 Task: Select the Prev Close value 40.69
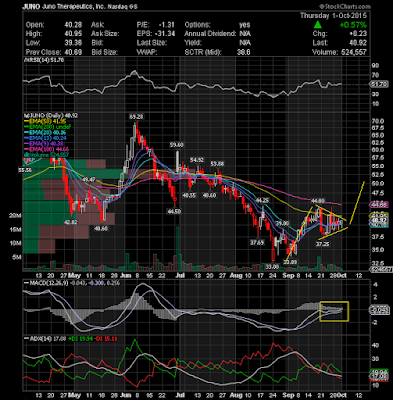72,52
